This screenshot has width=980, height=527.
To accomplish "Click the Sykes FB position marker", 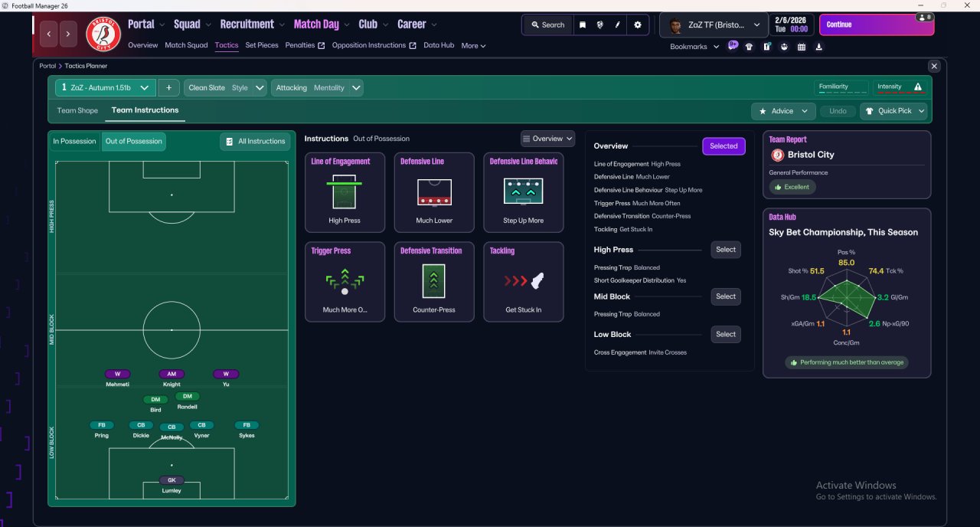I will coord(247,425).
